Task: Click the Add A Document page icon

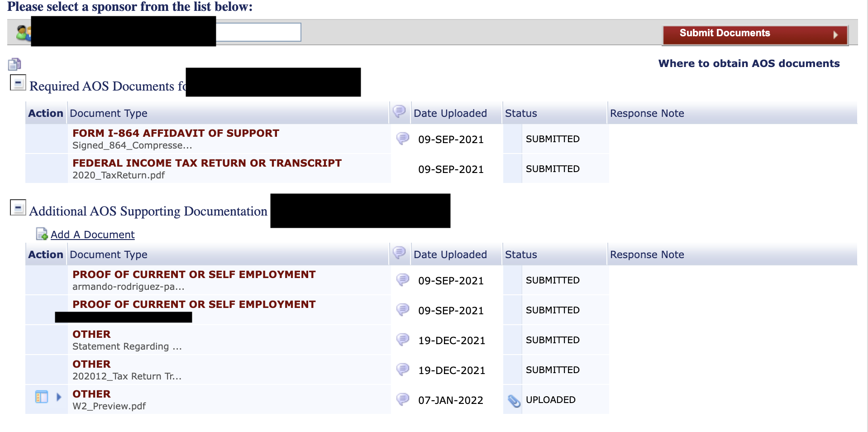Action: tap(42, 234)
